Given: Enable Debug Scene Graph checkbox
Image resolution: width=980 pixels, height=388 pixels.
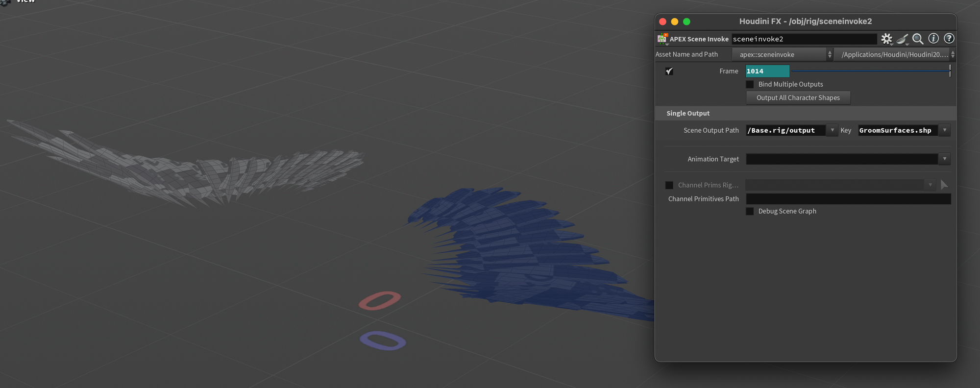Looking at the screenshot, I should (750, 211).
